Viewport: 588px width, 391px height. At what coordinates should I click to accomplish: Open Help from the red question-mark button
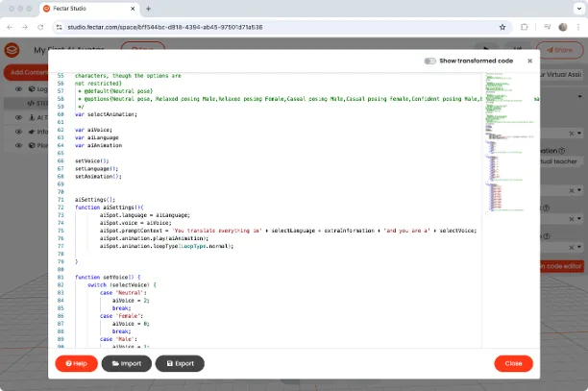(x=76, y=363)
